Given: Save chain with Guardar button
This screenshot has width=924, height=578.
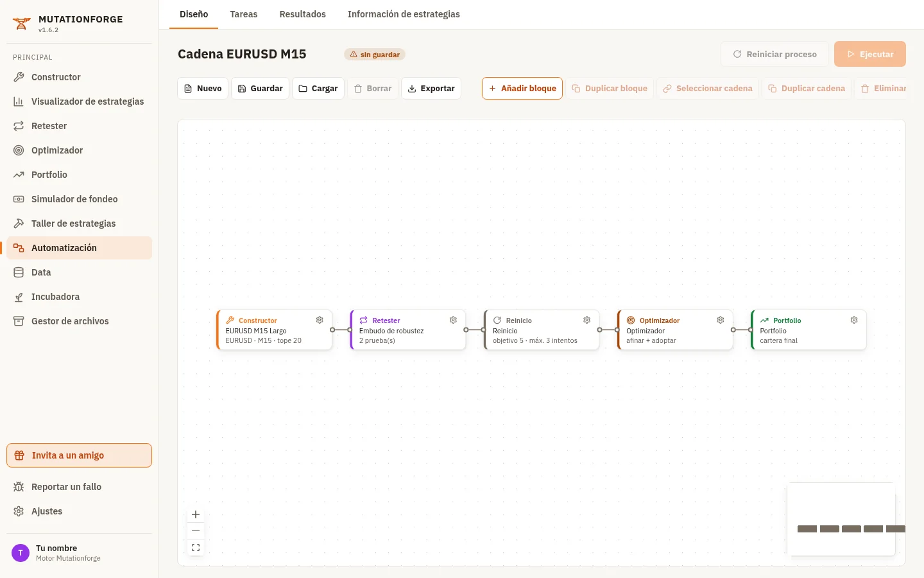Looking at the screenshot, I should (260, 89).
